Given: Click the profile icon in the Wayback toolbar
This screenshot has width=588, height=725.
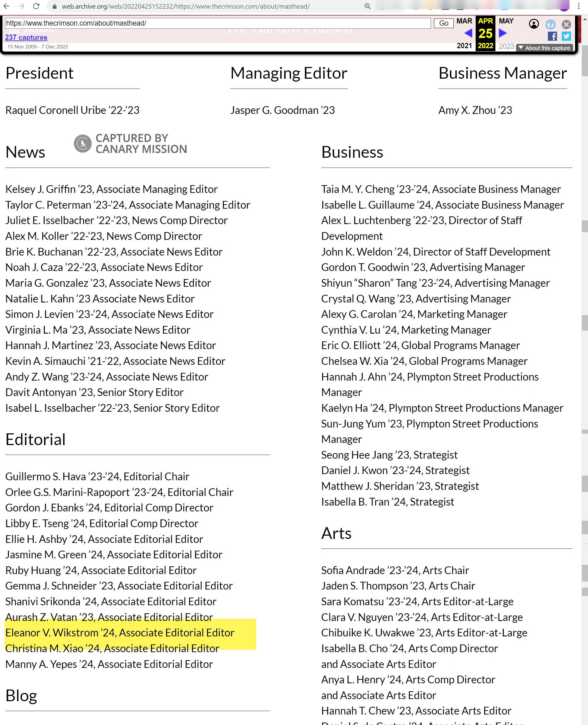Looking at the screenshot, I should point(534,24).
